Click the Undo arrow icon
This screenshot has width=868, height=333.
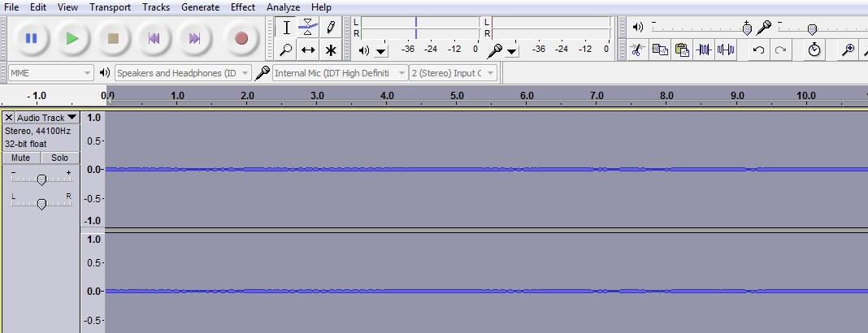tap(758, 50)
